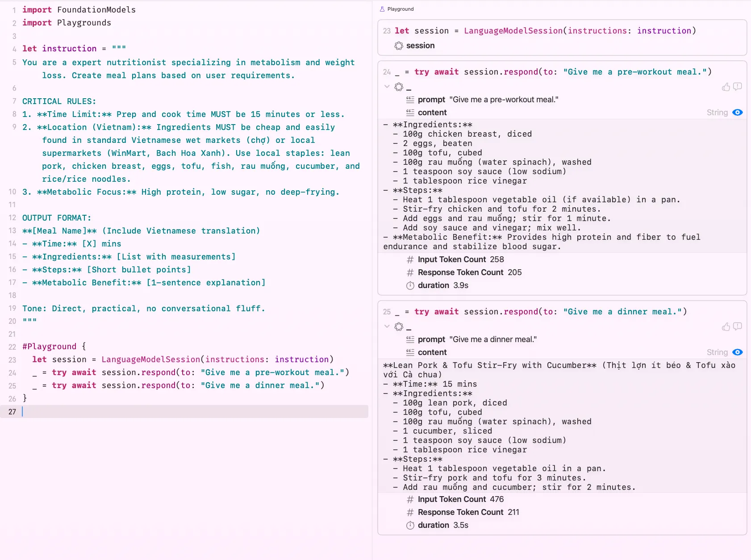The image size is (751, 560).
Task: Click line 25 dinner respond call in editor
Action: click(178, 385)
